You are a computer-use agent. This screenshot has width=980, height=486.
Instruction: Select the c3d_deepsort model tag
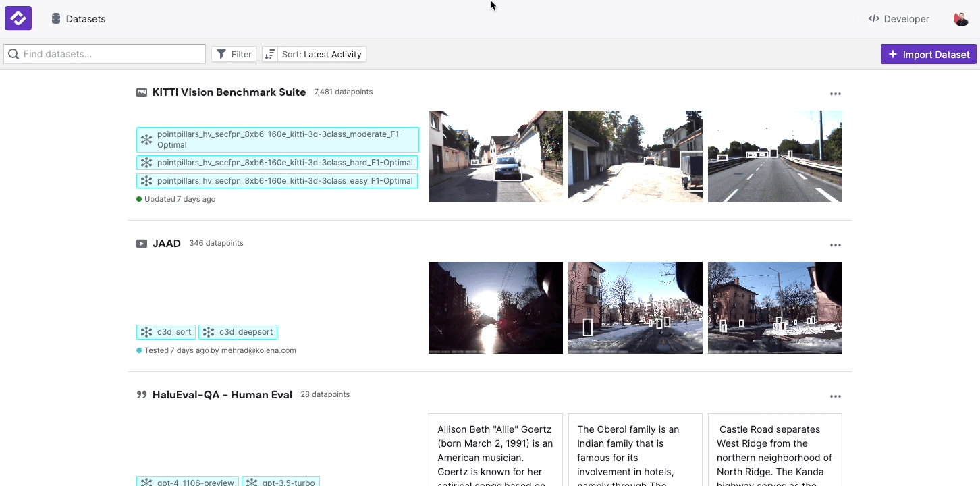coord(238,331)
